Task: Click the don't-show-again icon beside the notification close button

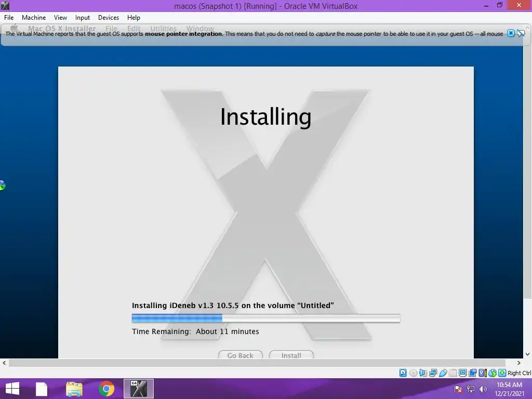Action: tap(521, 33)
